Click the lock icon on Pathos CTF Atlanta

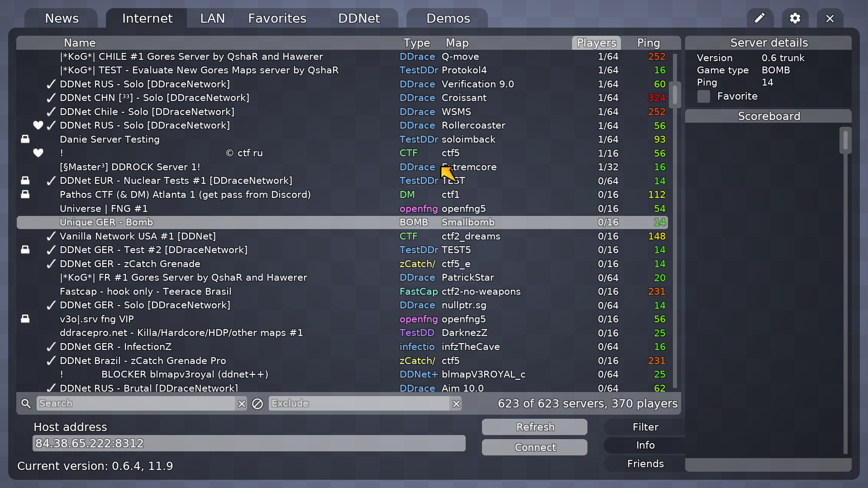25,194
